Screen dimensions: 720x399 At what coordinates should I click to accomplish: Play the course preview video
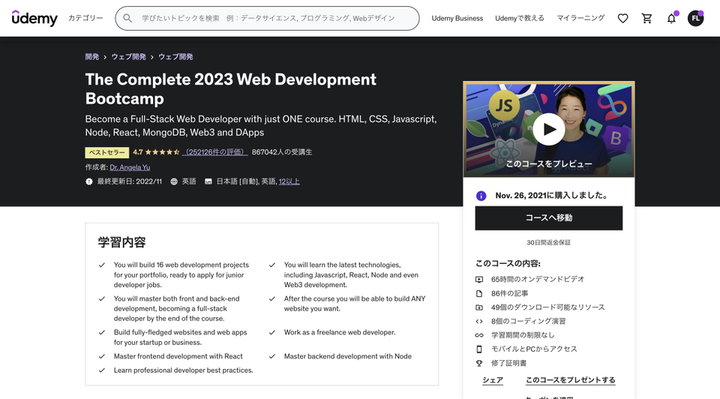coord(549,129)
